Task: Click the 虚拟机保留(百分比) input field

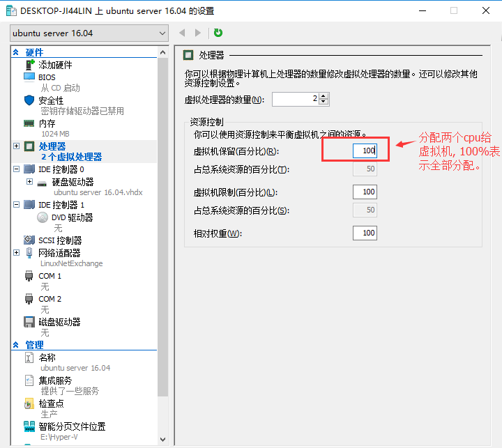Action: [365, 150]
